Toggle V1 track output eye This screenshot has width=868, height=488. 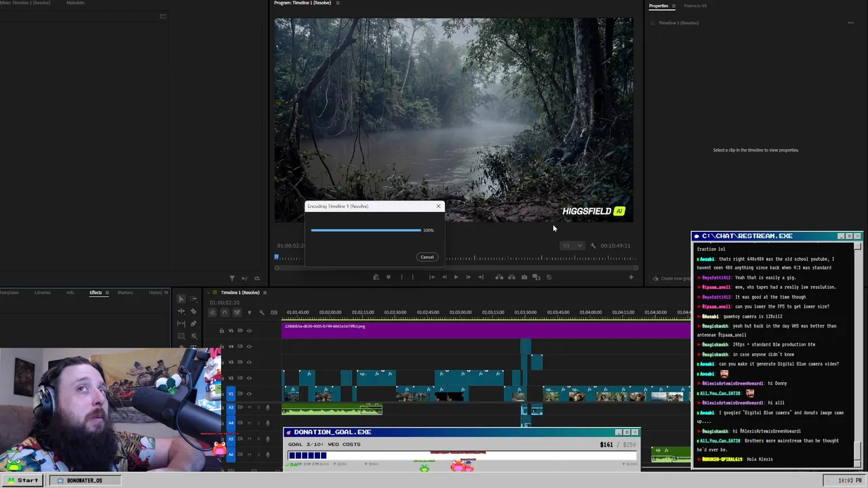(x=249, y=394)
